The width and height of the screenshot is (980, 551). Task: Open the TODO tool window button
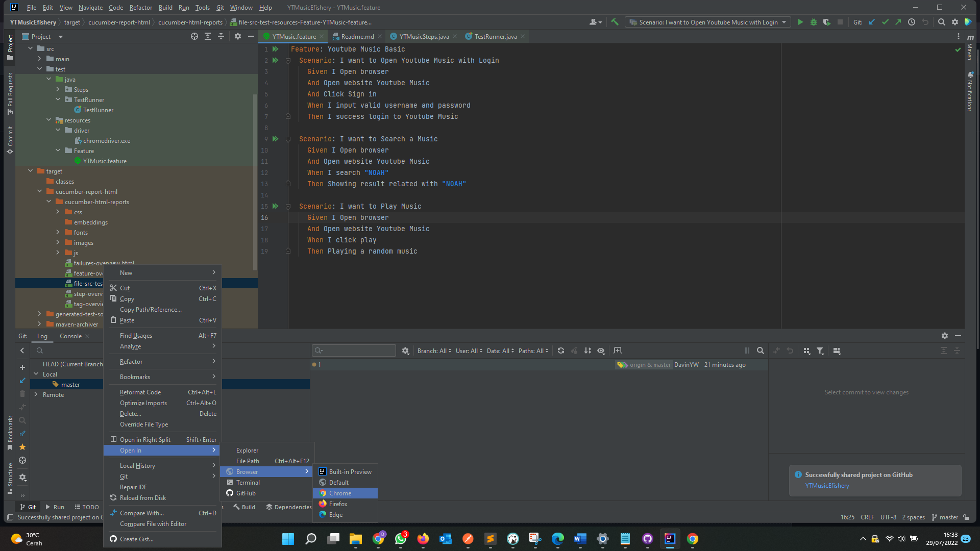87,507
